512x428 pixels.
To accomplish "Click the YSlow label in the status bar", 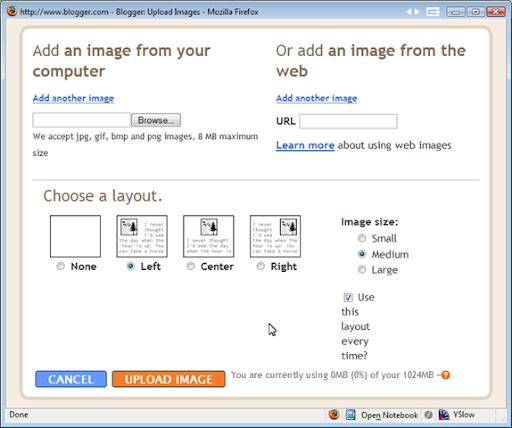I will [464, 415].
